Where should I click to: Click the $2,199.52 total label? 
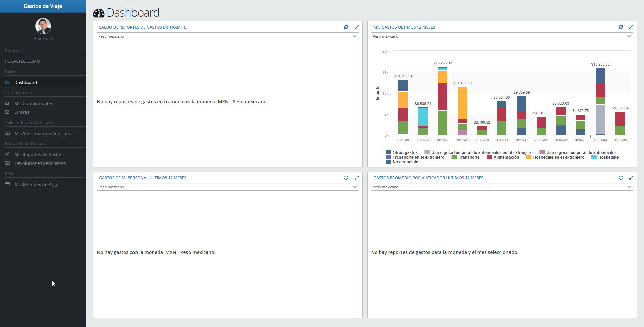coord(482,122)
